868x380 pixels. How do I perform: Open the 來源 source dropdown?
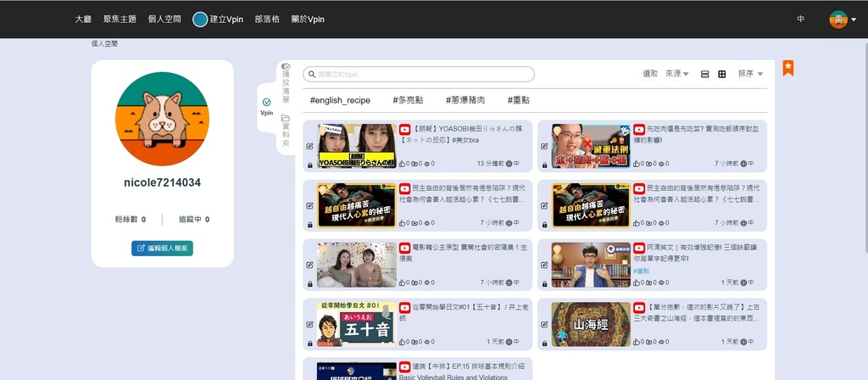click(677, 74)
